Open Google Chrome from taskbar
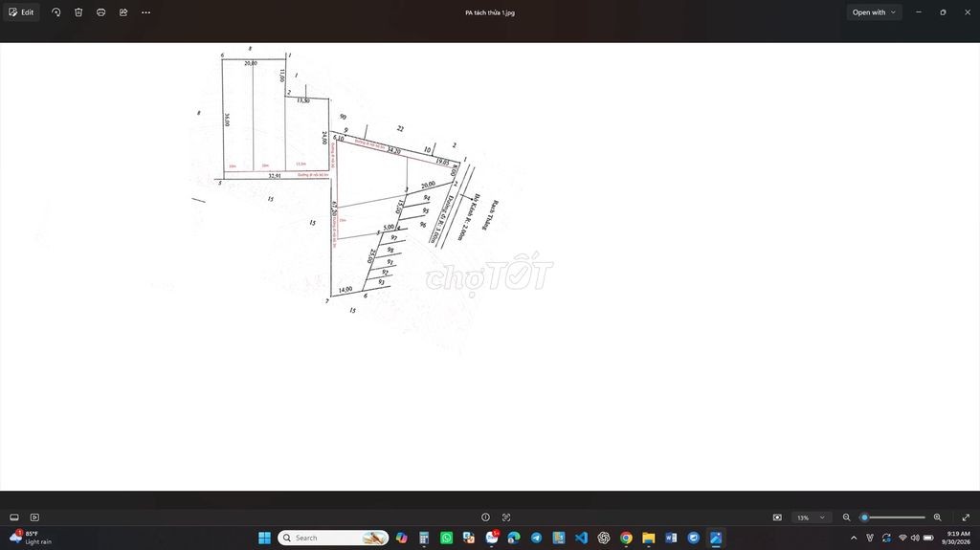This screenshot has height=550, width=980. [x=626, y=539]
